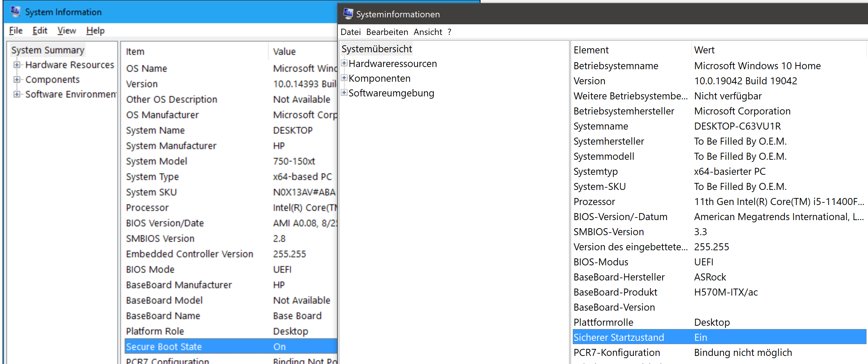Select the Systemmodell row
This screenshot has height=364, width=868.
[x=719, y=156]
